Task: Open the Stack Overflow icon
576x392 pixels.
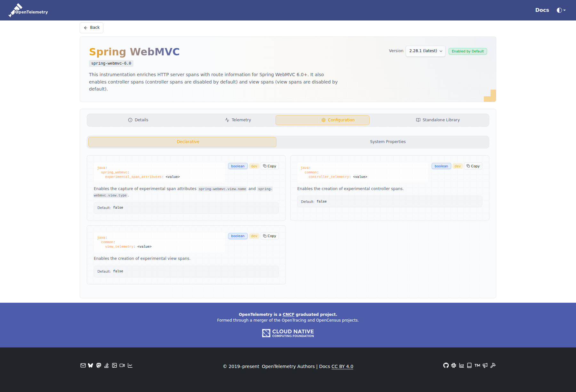Action: click(107, 365)
